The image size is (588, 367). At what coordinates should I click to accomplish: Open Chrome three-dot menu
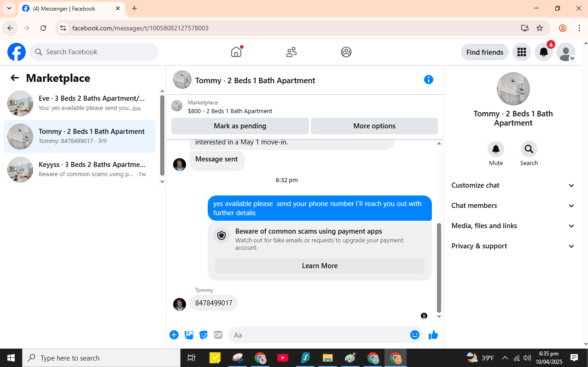point(579,28)
